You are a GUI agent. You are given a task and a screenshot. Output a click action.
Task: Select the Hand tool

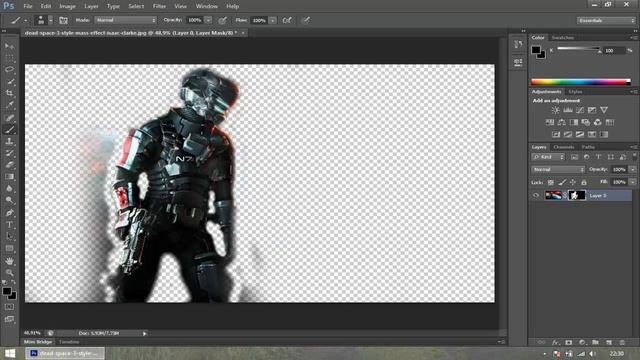tap(9, 261)
